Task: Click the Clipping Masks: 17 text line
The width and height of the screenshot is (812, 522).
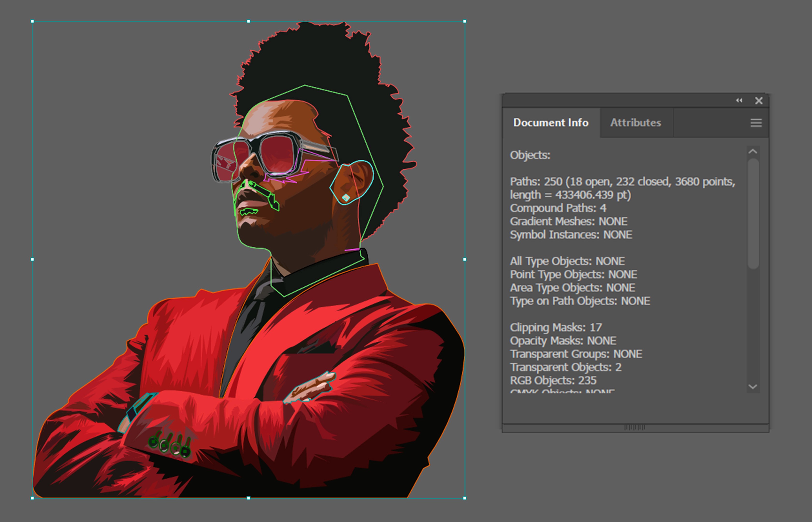Action: coord(556,327)
